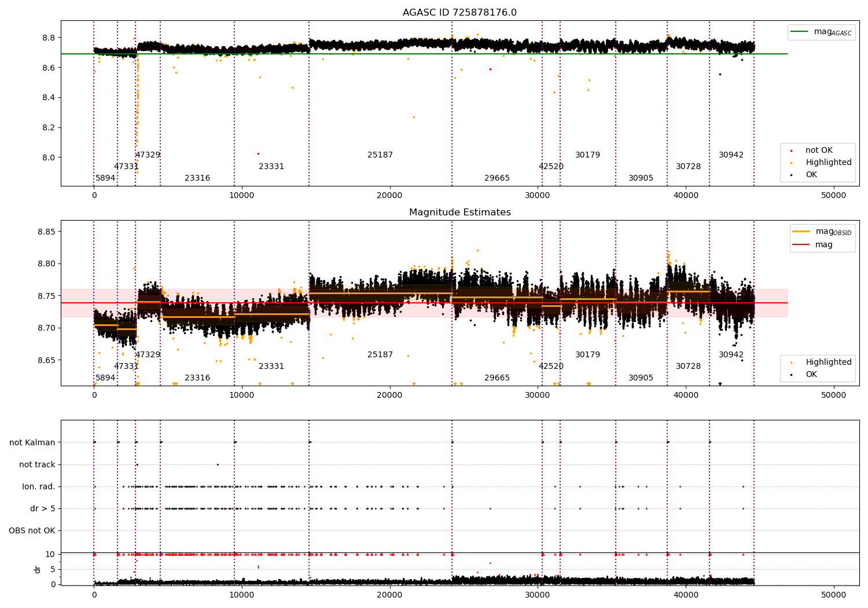This screenshot has width=868, height=608.
Task: Click obsid label 47329 in Magnitude Estimates plot
Action: tap(148, 355)
